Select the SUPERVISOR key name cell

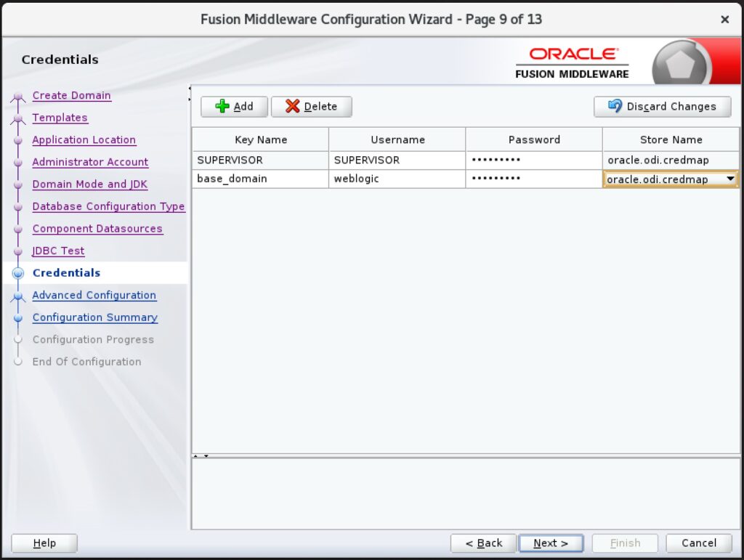tap(261, 161)
